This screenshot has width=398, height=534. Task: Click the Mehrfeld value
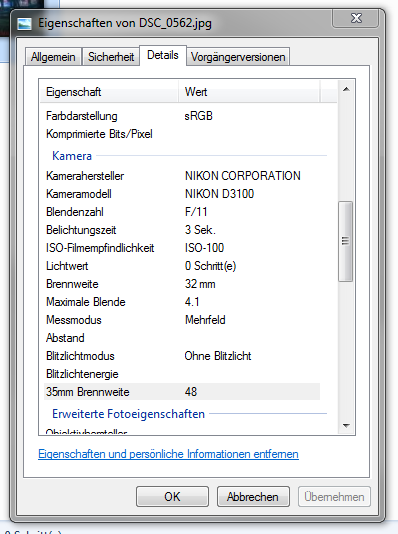[205, 320]
